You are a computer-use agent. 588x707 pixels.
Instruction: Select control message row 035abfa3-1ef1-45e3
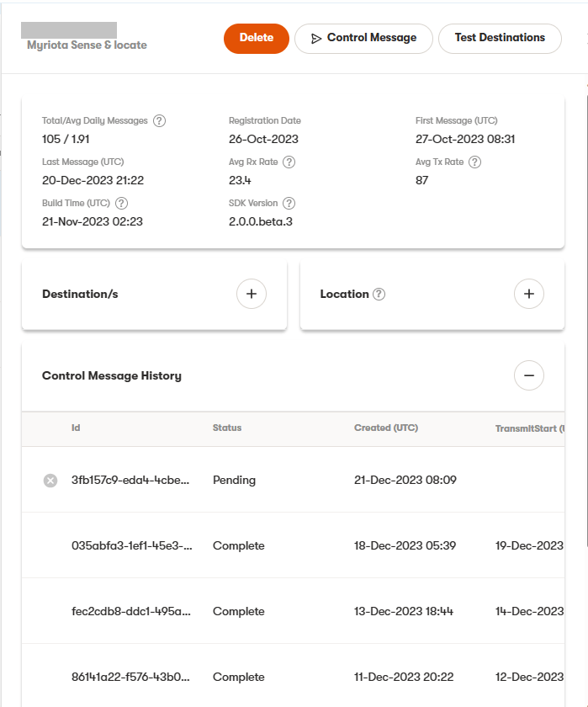(132, 545)
